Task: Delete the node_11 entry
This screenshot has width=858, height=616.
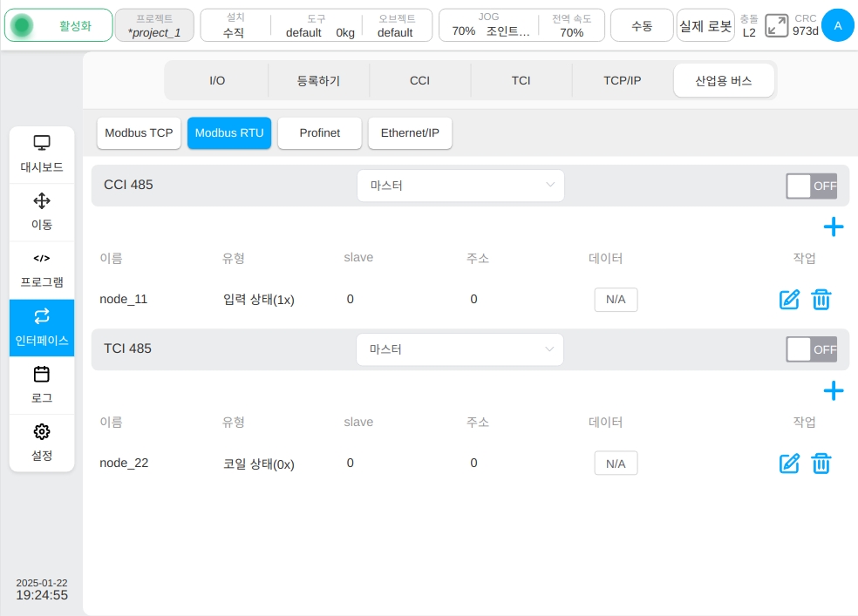Action: coord(821,300)
